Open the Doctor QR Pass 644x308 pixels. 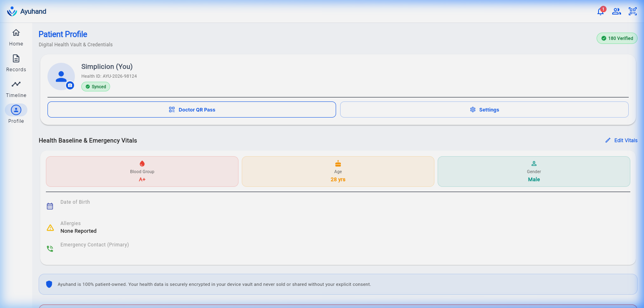pos(192,110)
